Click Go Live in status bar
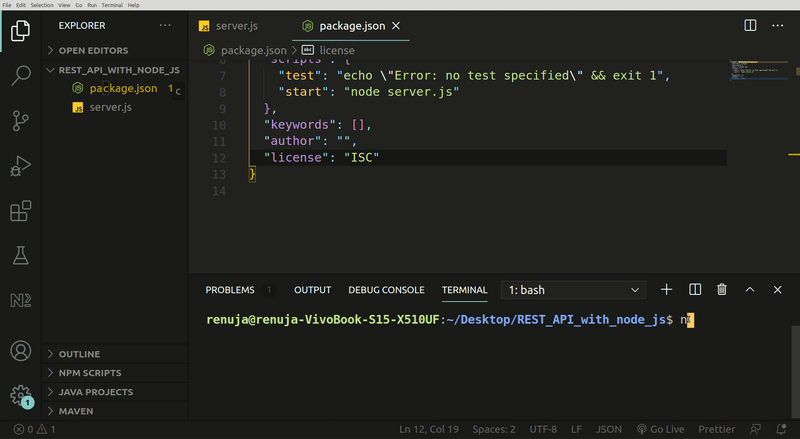This screenshot has width=800, height=439. [659, 429]
